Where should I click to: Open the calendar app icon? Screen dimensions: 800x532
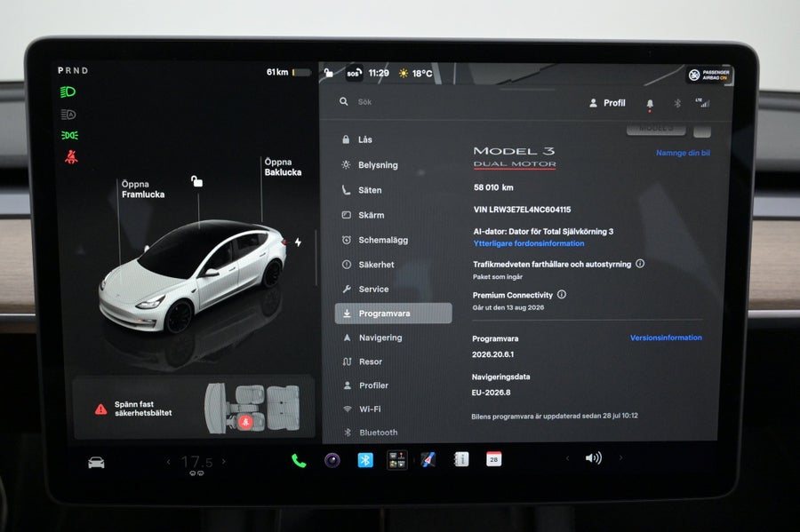493,459
